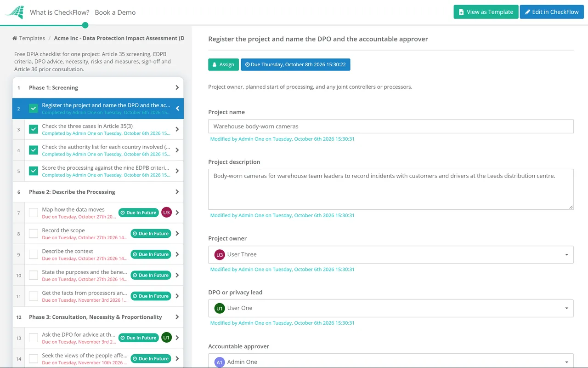Click the Assign button
Viewport: 588px width, 368px height.
223,64
